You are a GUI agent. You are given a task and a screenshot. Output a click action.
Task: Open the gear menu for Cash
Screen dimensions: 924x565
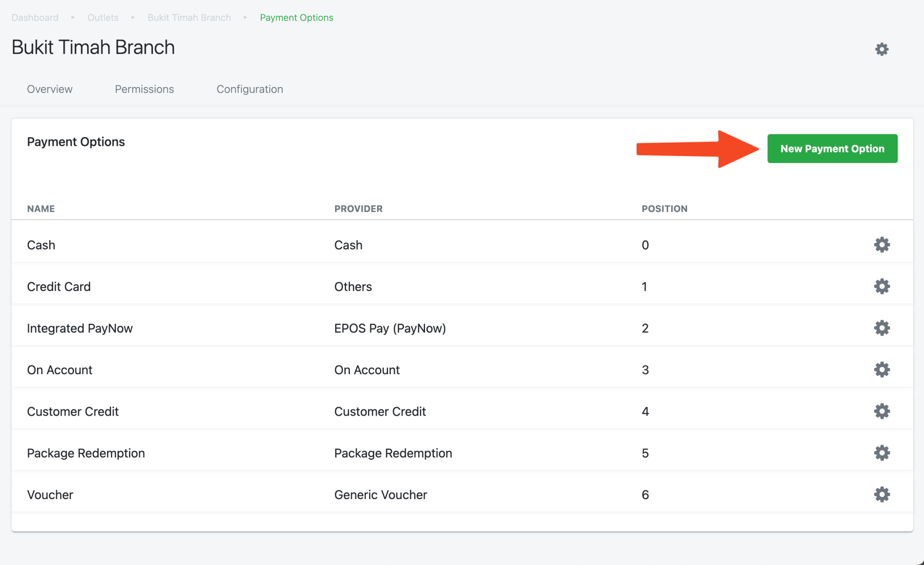click(882, 245)
